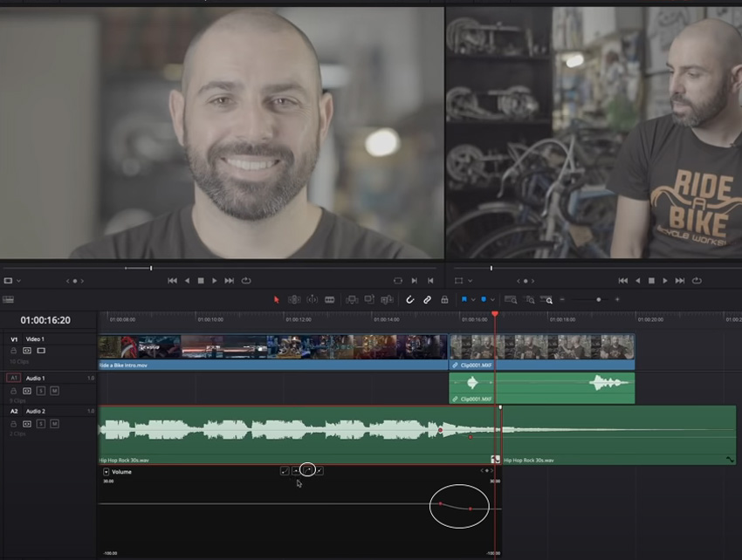Image resolution: width=742 pixels, height=560 pixels.
Task: Select the A1 track destination control
Action: click(13, 378)
